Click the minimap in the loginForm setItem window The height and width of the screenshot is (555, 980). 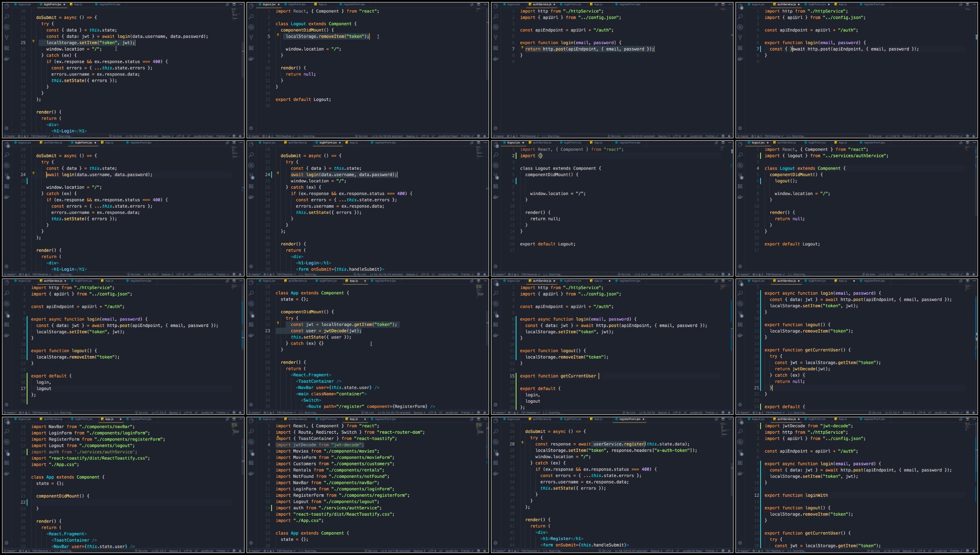[x=236, y=14]
